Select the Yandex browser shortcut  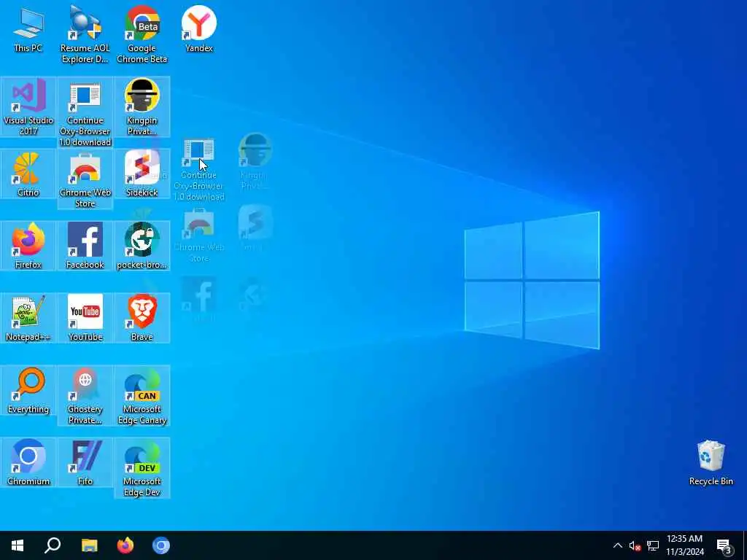[198, 29]
